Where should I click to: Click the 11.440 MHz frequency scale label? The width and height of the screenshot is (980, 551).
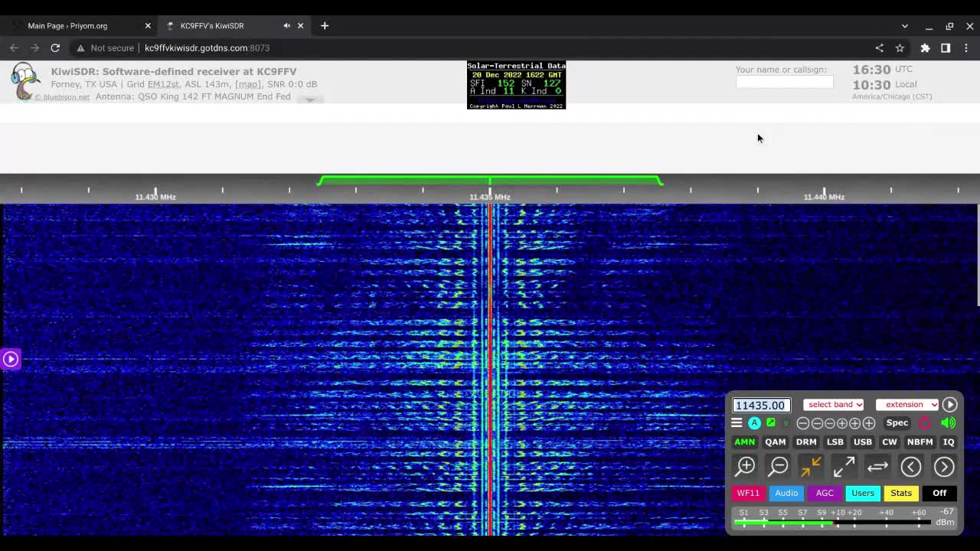click(824, 197)
